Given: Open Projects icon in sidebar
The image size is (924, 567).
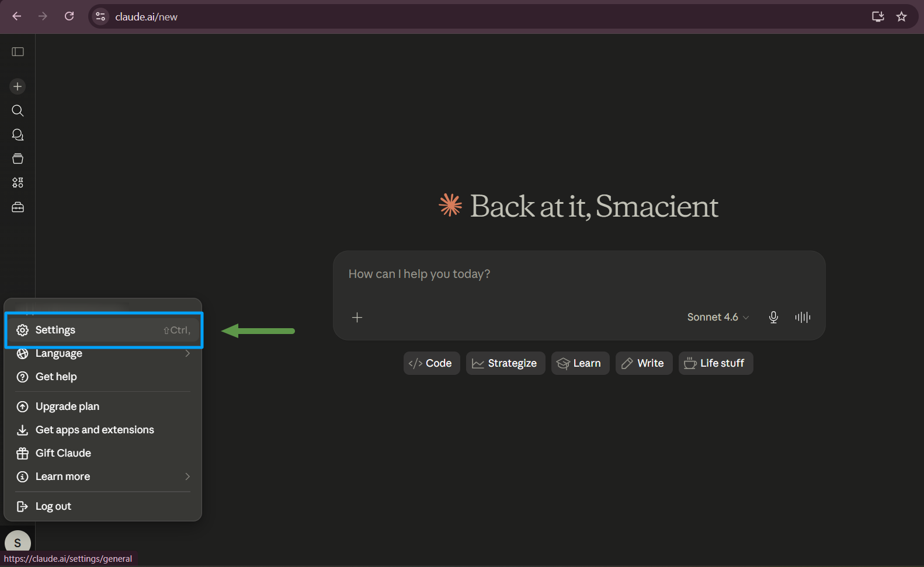Looking at the screenshot, I should pos(18,159).
